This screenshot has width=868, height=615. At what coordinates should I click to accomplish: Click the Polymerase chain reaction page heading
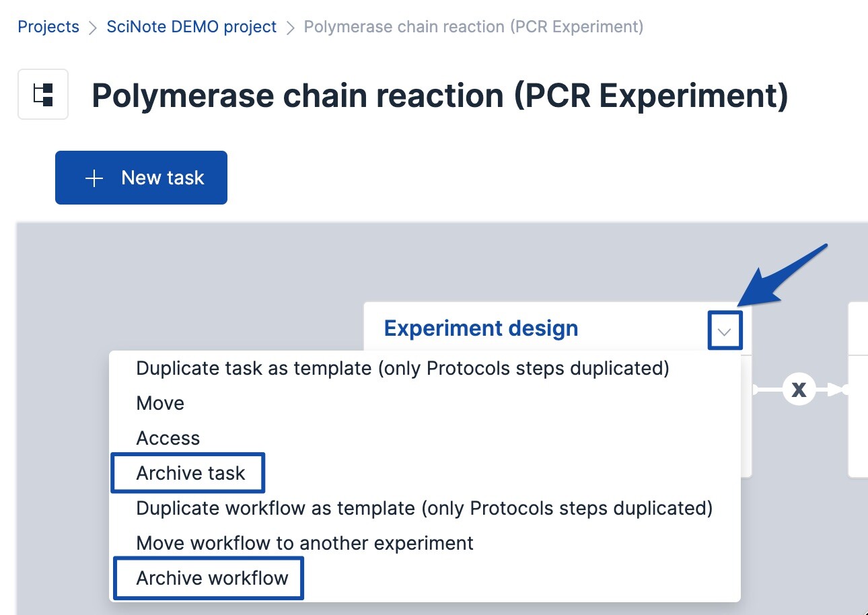click(439, 96)
